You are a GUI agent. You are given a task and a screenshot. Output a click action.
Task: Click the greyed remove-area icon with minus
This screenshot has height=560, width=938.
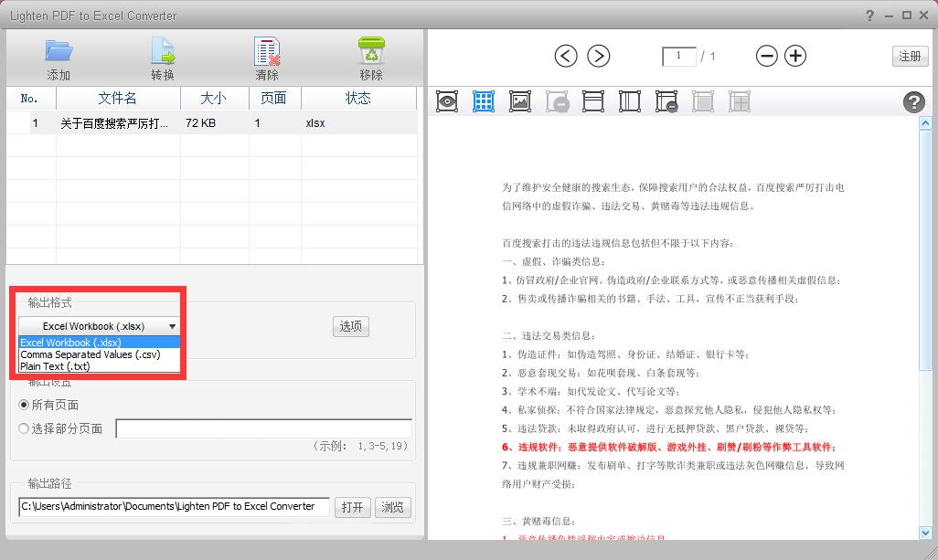(557, 101)
